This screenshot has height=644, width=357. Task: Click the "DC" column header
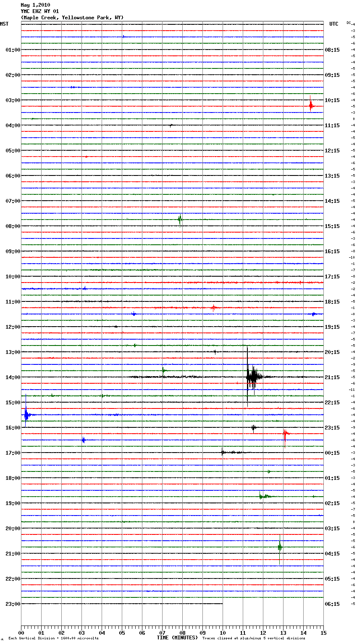pyautogui.click(x=349, y=23)
